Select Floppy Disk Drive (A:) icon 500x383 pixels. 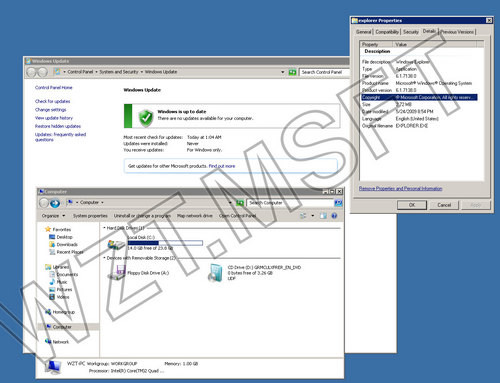[116, 272]
